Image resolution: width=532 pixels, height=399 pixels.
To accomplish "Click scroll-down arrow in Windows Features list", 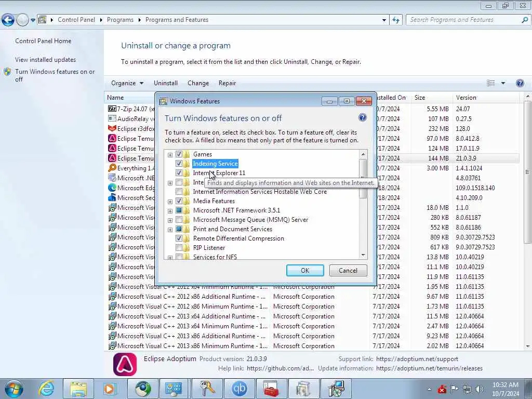I will (363, 255).
